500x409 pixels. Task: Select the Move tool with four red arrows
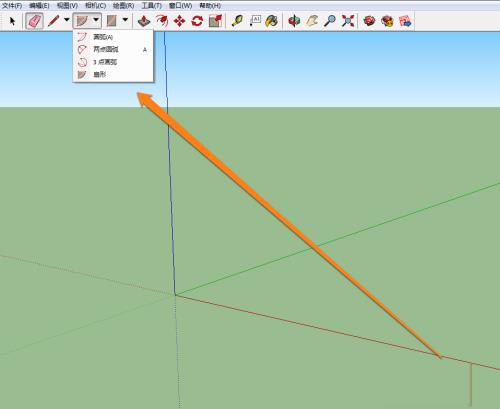pyautogui.click(x=180, y=21)
